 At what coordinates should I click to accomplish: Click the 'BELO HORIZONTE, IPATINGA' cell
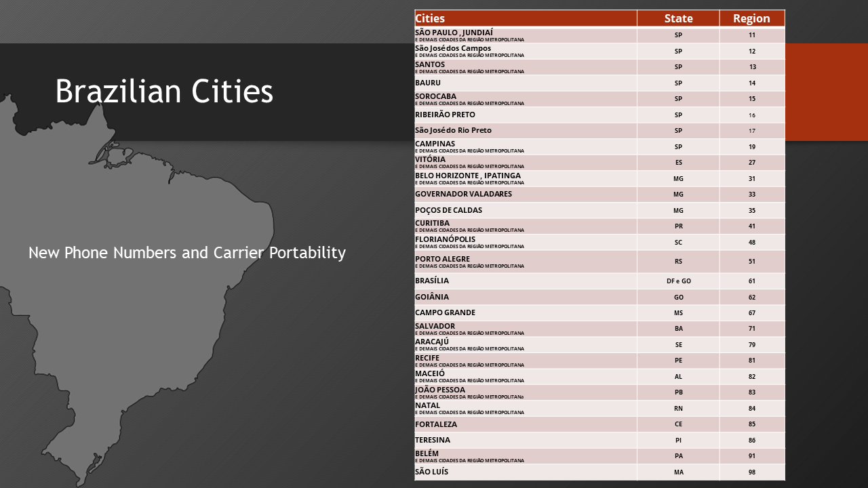(525, 178)
